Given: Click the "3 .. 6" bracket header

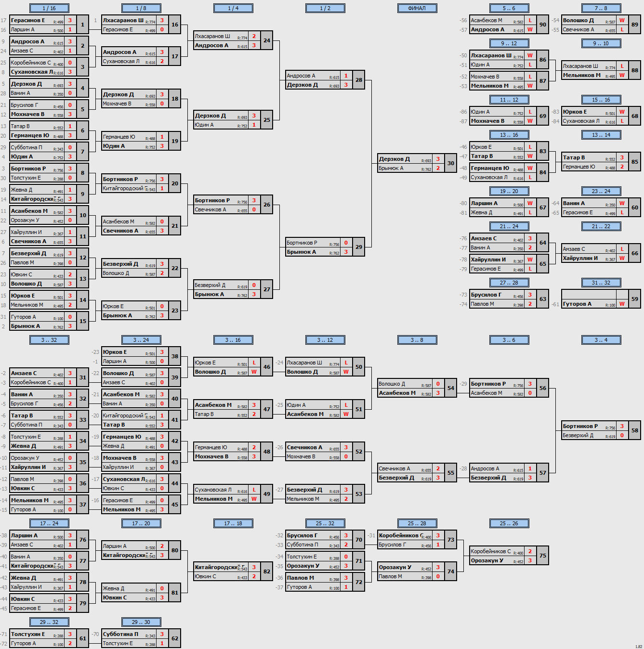Looking at the screenshot, I should coord(509,340).
